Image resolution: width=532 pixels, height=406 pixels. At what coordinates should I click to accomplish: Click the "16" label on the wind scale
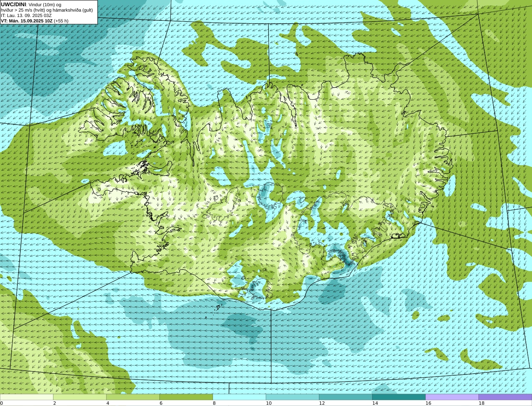point(428,403)
